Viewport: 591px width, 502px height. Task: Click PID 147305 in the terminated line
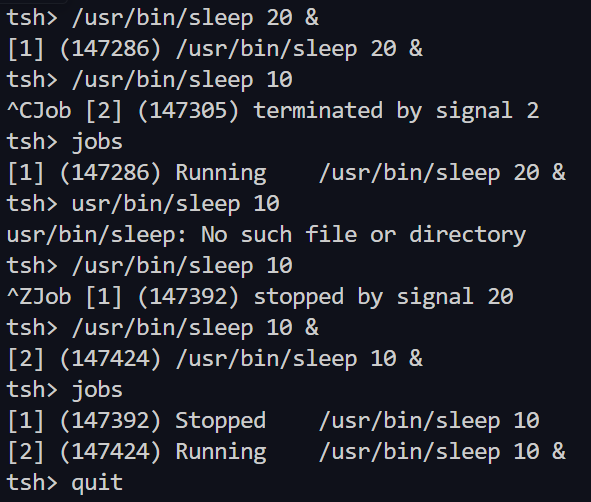(188, 110)
